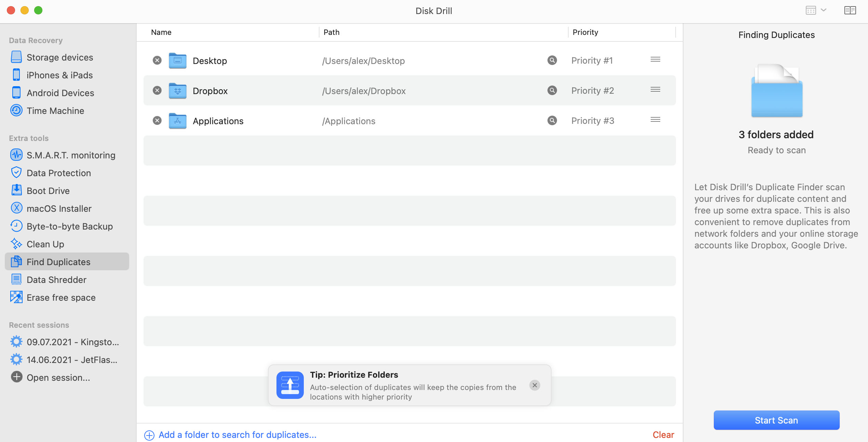Reveal Desktop folder with magnifier icon
The height and width of the screenshot is (442, 868).
pos(552,61)
